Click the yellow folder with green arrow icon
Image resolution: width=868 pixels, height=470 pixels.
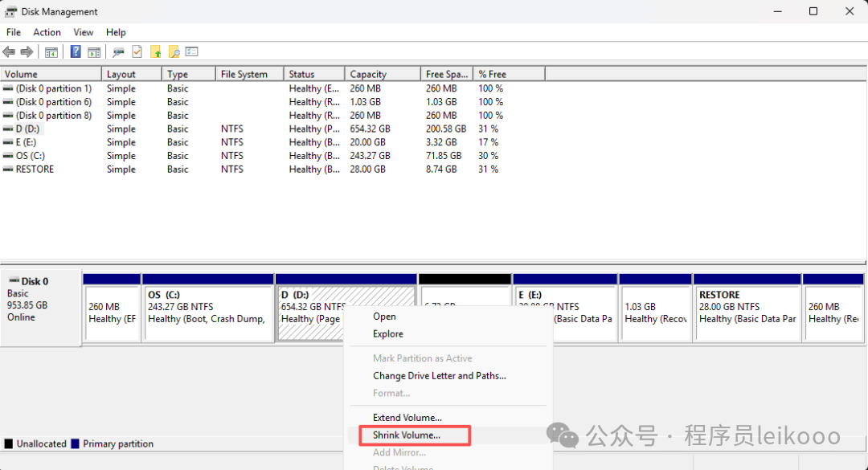coord(156,52)
